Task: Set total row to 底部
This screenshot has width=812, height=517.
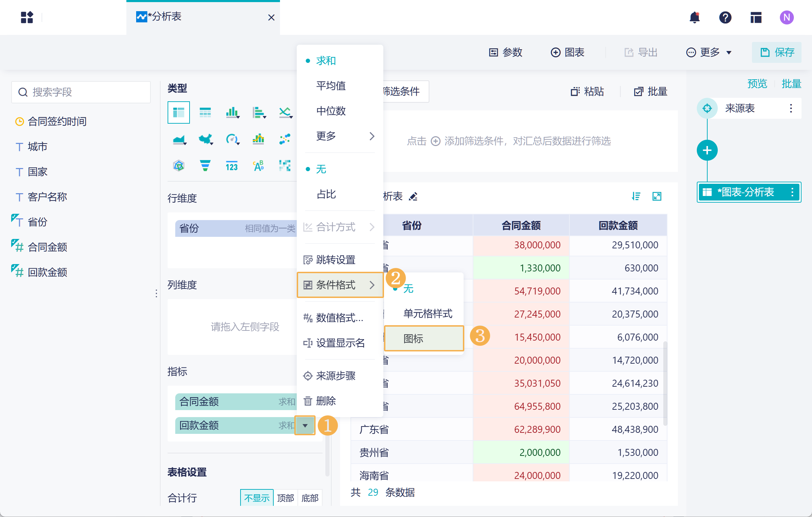Action: click(310, 498)
